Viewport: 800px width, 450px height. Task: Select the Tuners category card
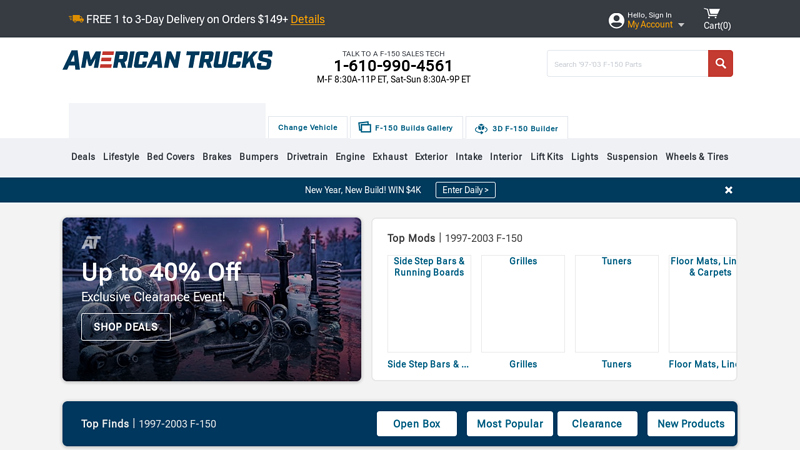click(617, 304)
